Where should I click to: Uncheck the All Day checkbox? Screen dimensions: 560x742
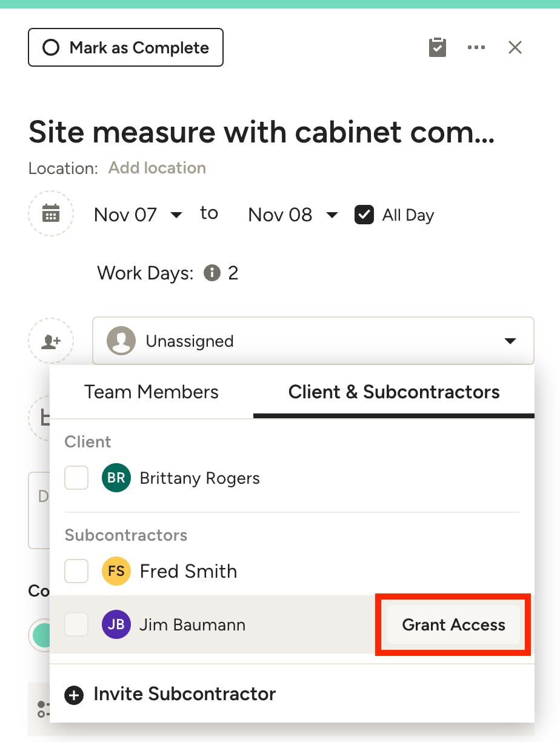[364, 215]
